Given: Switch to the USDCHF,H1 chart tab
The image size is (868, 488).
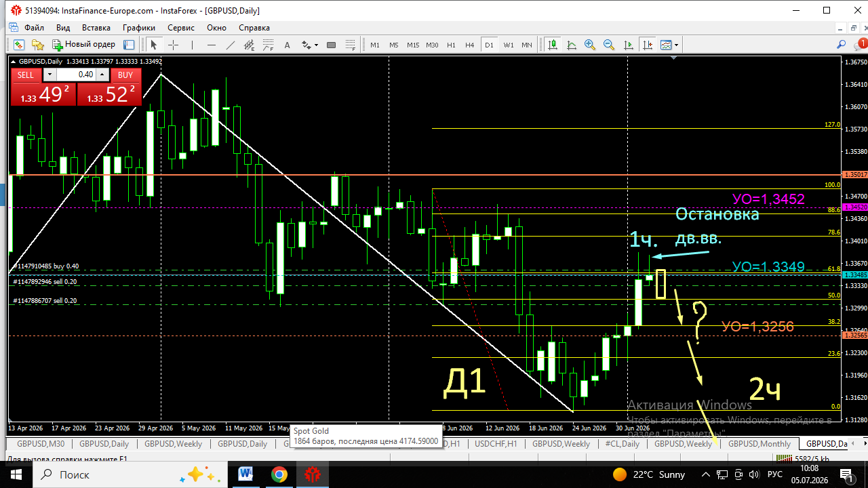Looking at the screenshot, I should [496, 444].
